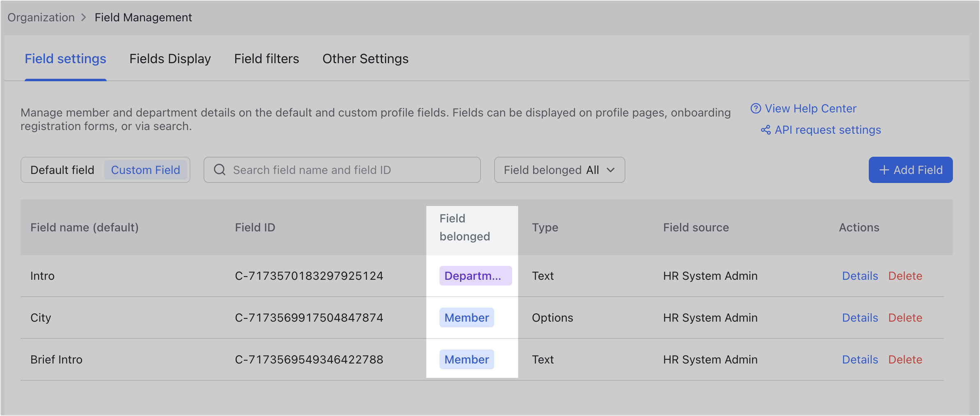Open the Field filters tab

266,59
